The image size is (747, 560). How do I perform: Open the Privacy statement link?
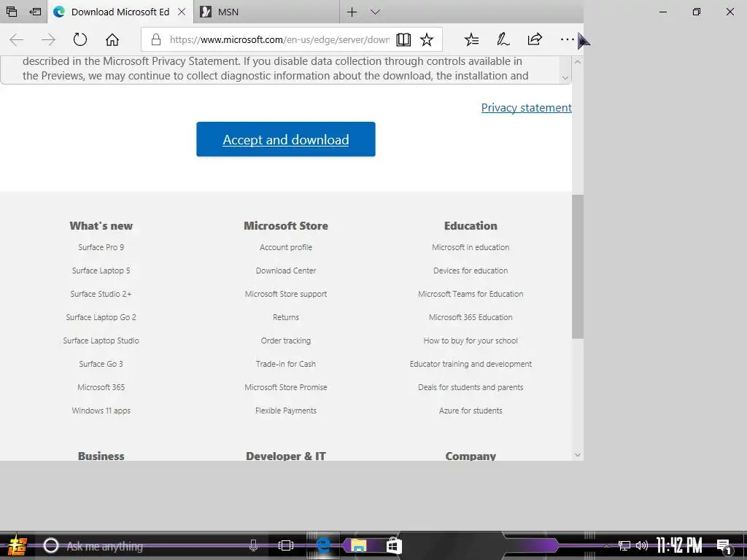[x=526, y=108]
